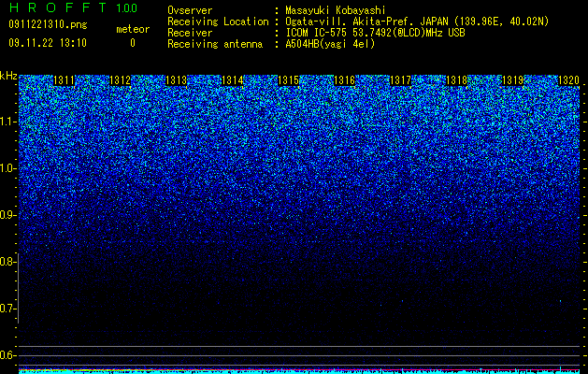This screenshot has height=374, width=588.
Task: Click the 0.7 kHz axis label
Action: 7,309
